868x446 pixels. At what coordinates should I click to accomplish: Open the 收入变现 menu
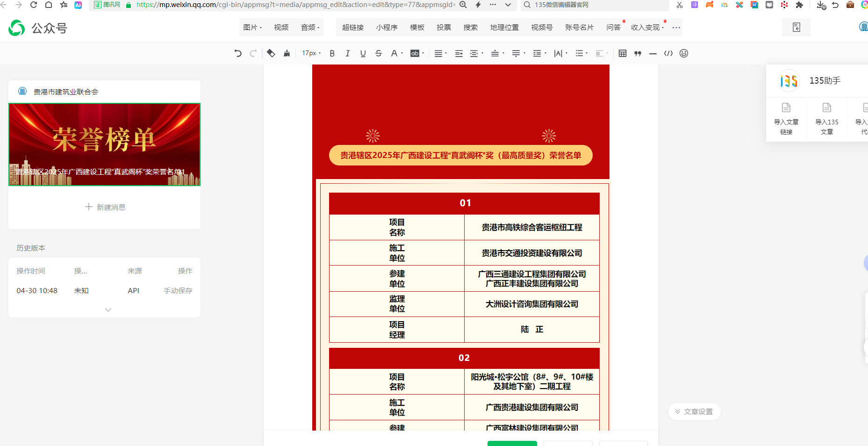[x=647, y=27]
